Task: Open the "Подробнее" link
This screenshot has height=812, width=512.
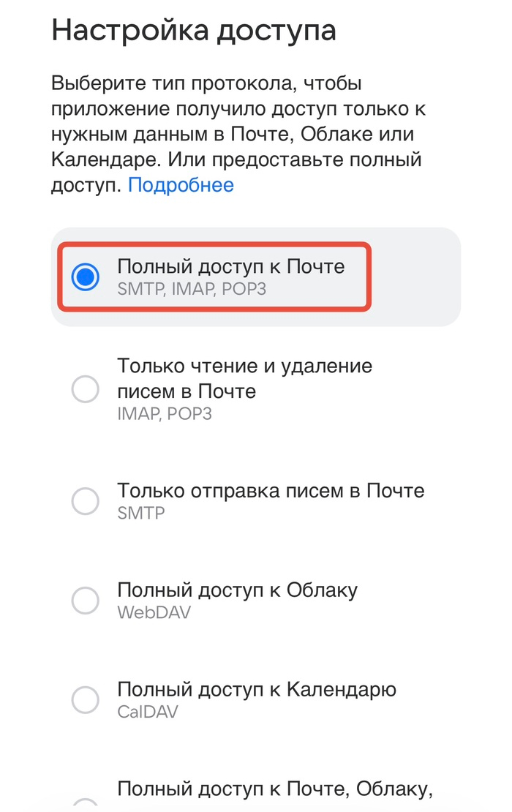Action: coord(181,185)
